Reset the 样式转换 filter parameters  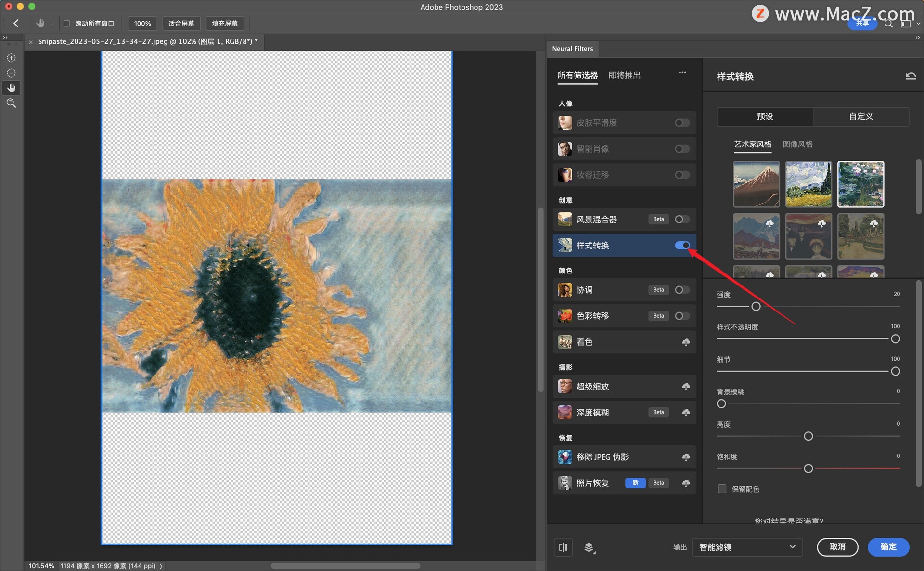click(910, 76)
